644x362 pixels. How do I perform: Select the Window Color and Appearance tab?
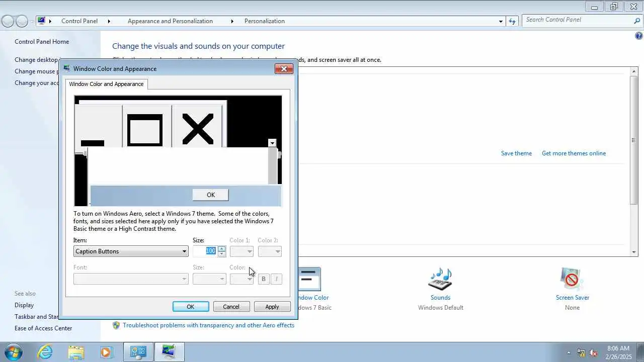[x=106, y=84]
